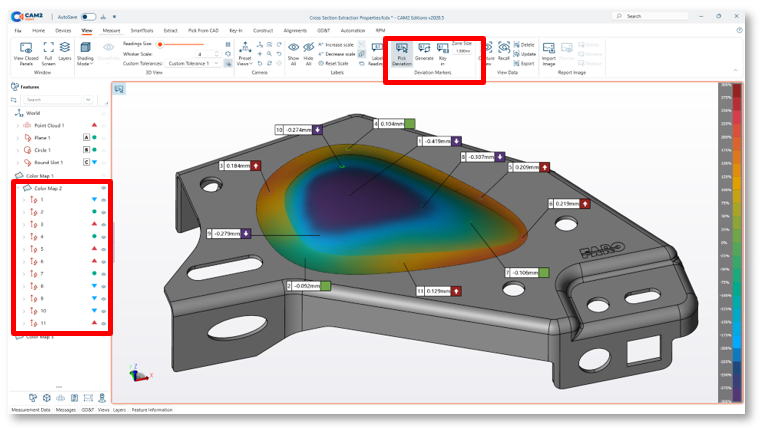Click Delete view data

pos(524,45)
